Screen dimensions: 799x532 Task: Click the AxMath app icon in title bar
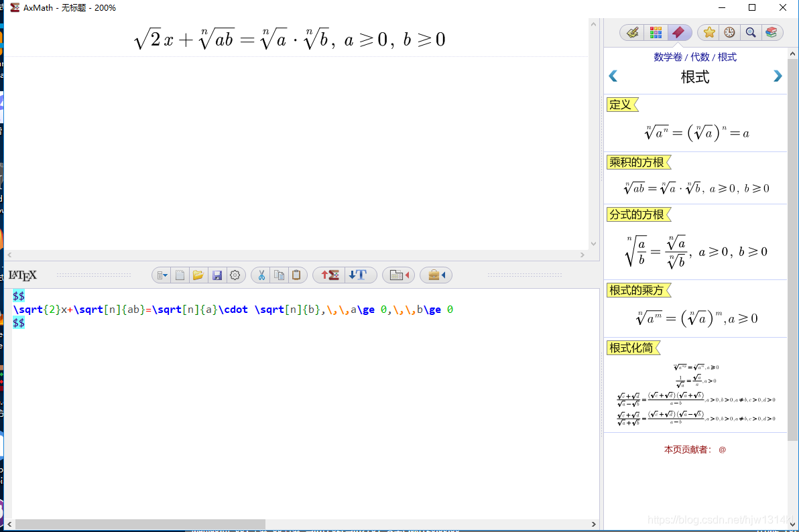[x=15, y=7]
